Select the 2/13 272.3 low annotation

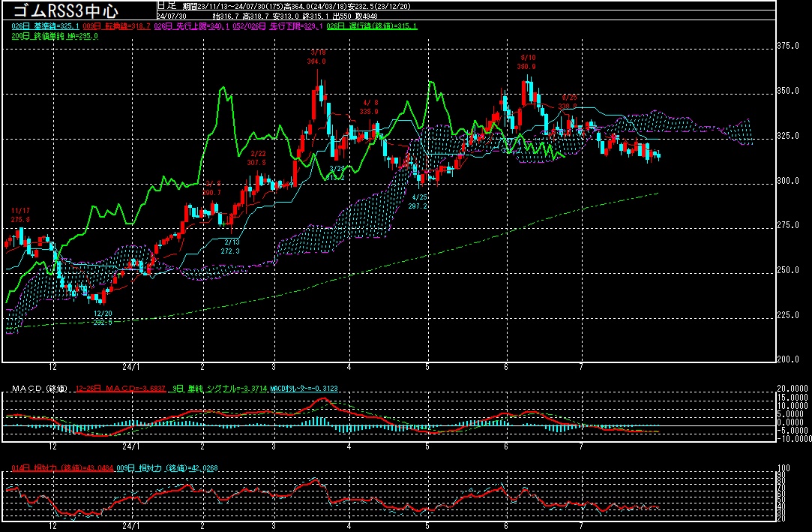(231, 247)
